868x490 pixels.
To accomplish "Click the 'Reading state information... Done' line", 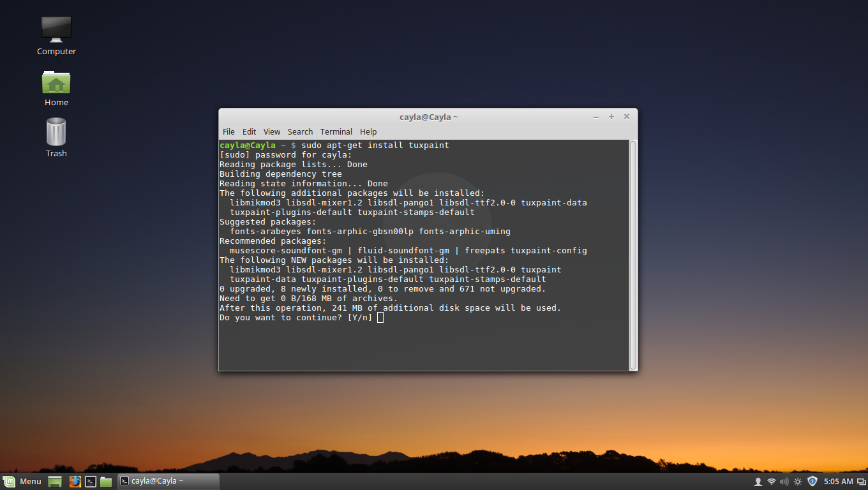I will click(304, 183).
